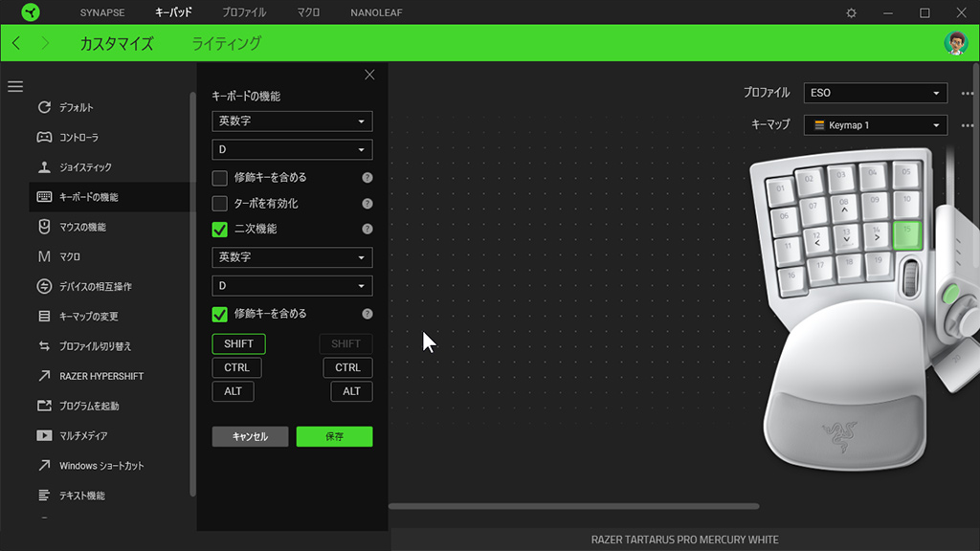Select the scroll wheel on device
980x551 pixels.
[911, 278]
